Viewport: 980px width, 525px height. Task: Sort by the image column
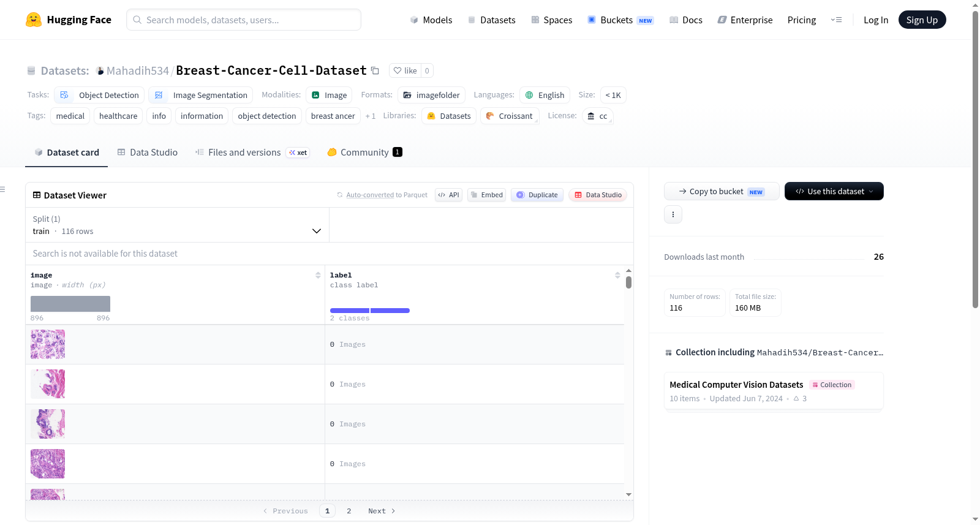[x=318, y=275]
